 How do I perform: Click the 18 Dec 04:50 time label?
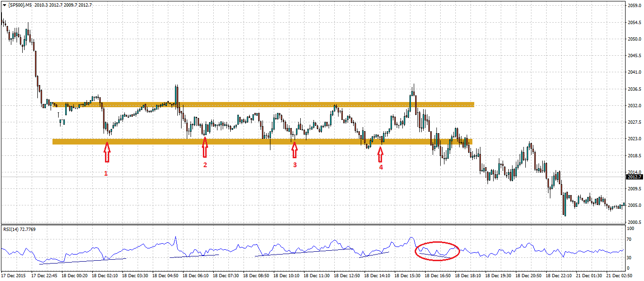(166, 275)
